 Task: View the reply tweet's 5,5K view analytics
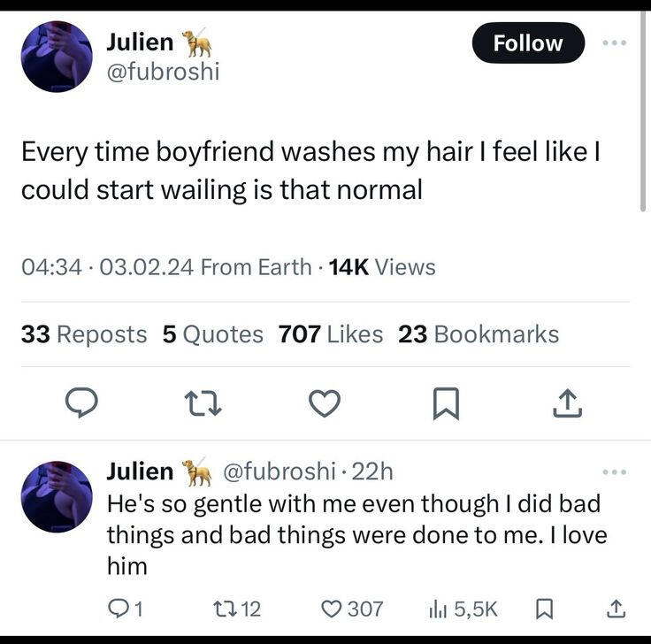[x=463, y=609]
